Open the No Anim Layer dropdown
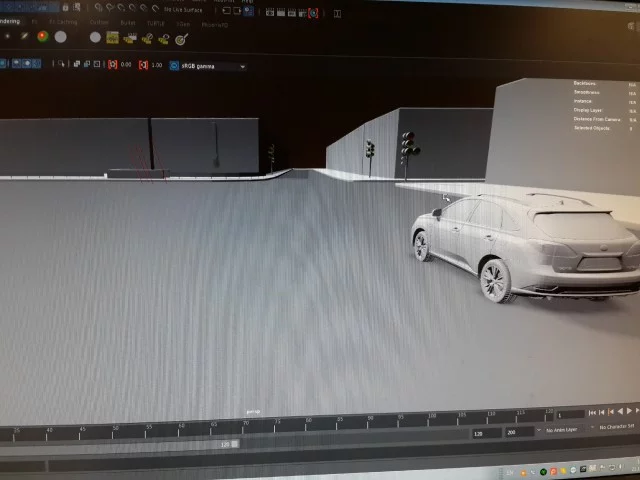Image resolution: width=640 pixels, height=480 pixels. click(x=561, y=430)
